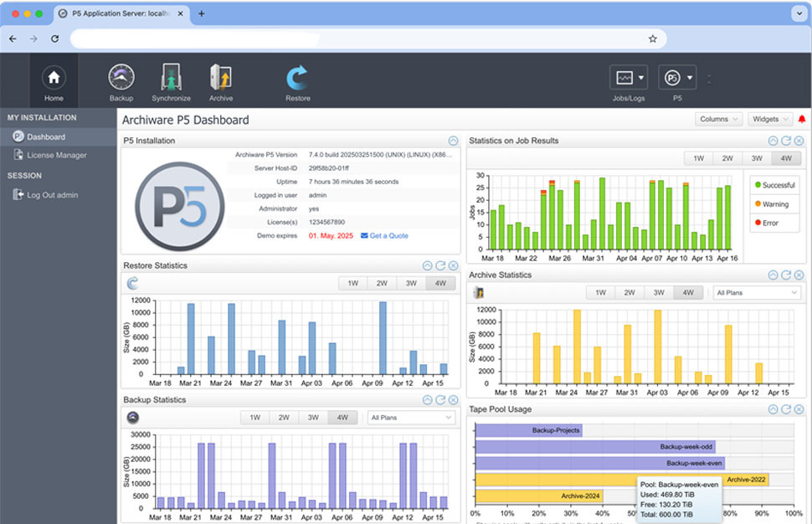Select Dashboard in the sidebar

[45, 136]
